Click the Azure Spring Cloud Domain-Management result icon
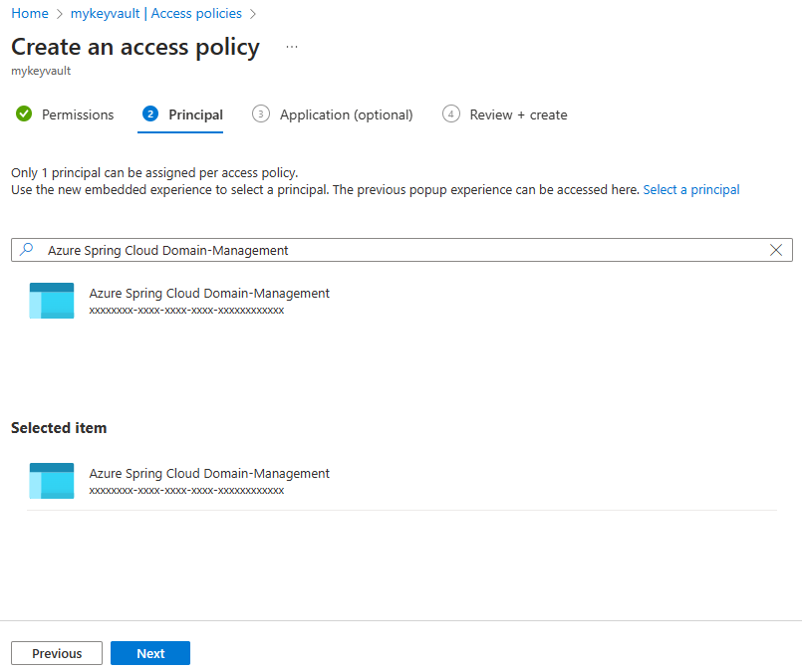 51,300
